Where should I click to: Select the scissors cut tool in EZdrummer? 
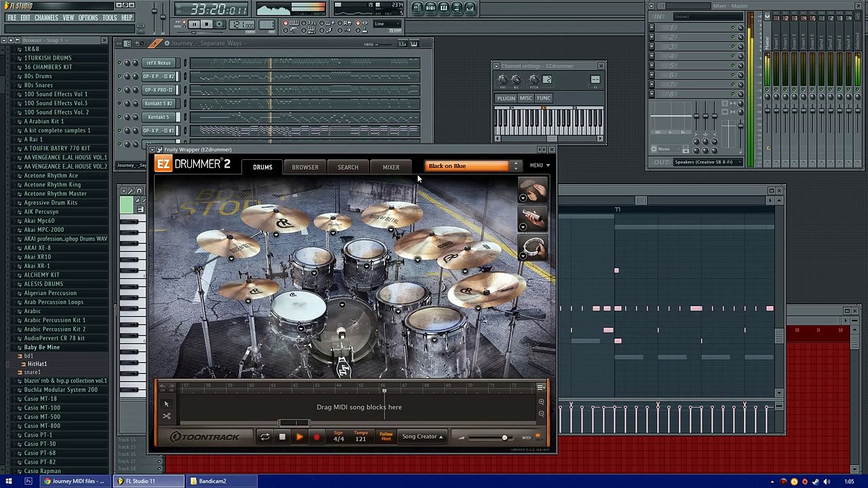(166, 416)
